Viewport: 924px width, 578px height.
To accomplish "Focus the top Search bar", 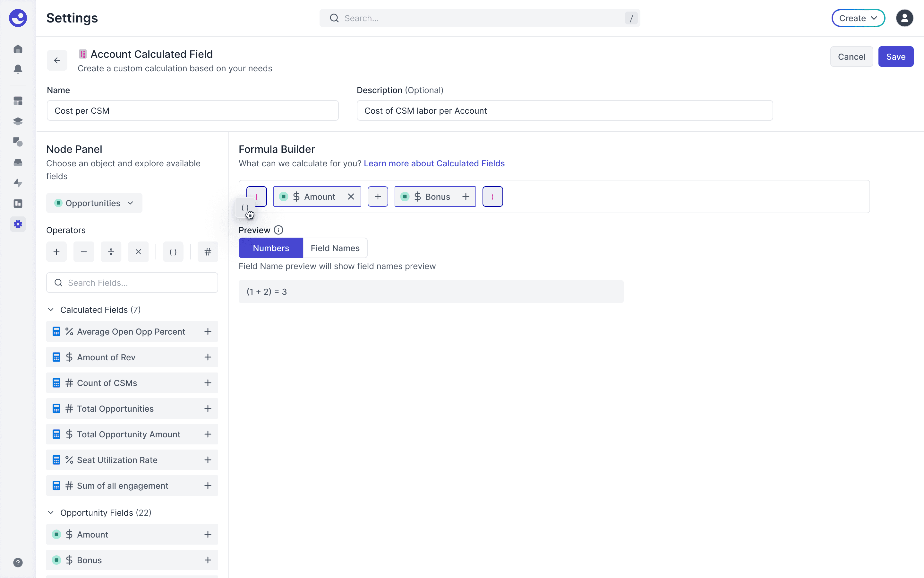I will pos(480,18).
